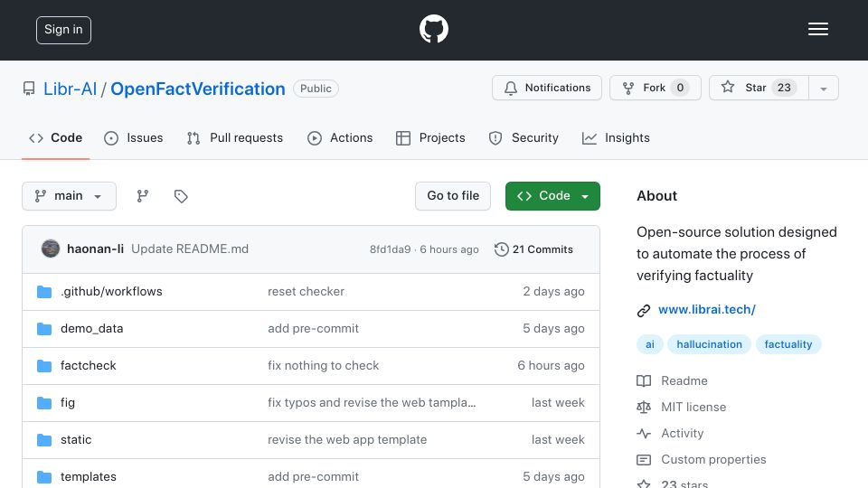Open the add pre-commit message for demo_data
This screenshot has width=868, height=488.
click(x=314, y=329)
